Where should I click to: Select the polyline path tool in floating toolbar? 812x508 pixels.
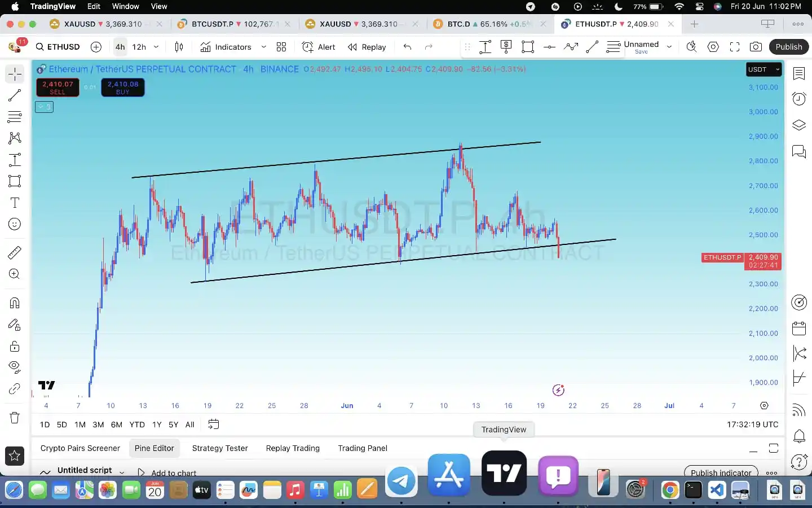(571, 47)
